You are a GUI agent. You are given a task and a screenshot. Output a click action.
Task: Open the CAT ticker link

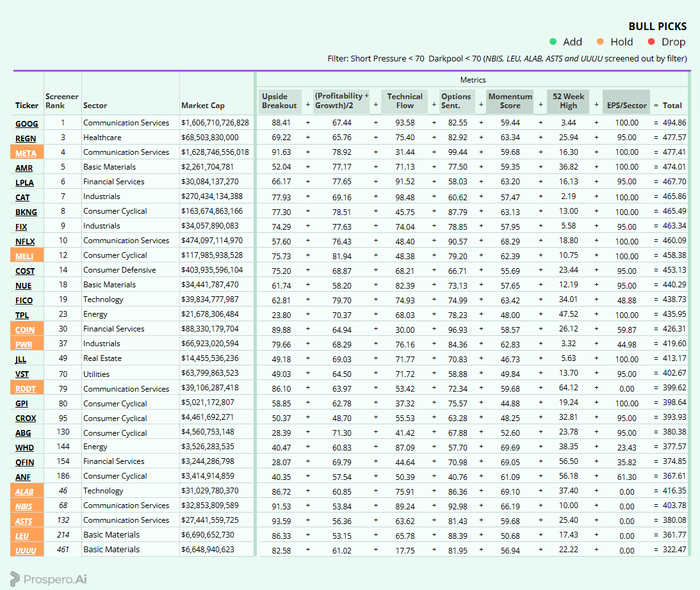pyautogui.click(x=22, y=197)
